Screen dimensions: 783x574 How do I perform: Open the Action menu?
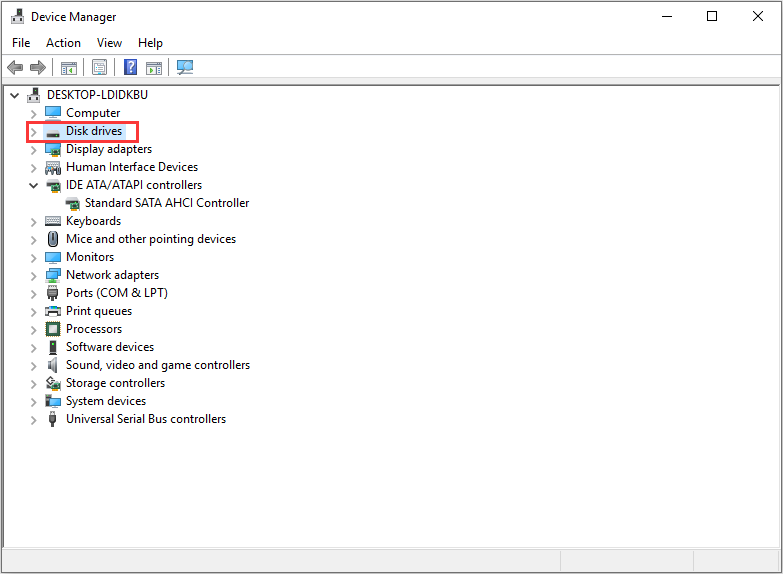(x=63, y=43)
